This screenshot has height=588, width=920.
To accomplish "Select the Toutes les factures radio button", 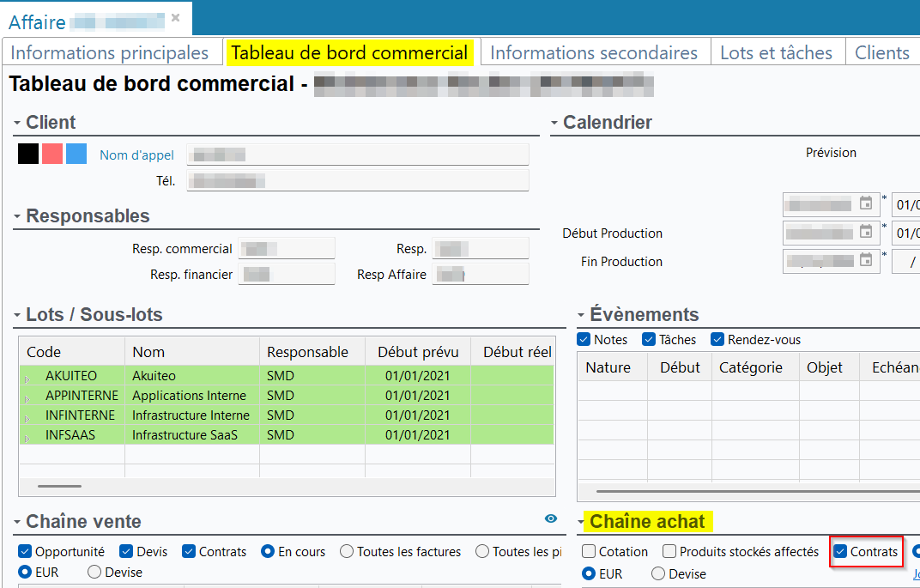I will pos(347,552).
